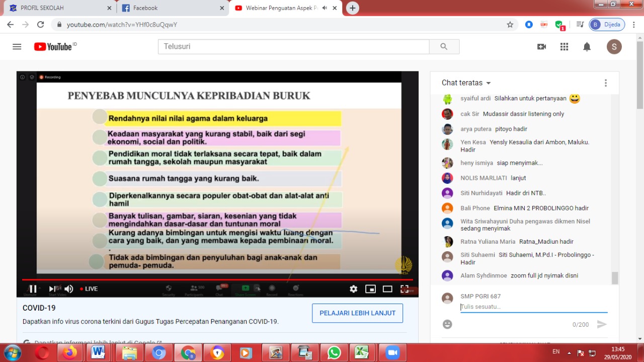The height and width of the screenshot is (362, 644).
Task: Open File Explorer folder on the taskbar
Action: (129, 352)
